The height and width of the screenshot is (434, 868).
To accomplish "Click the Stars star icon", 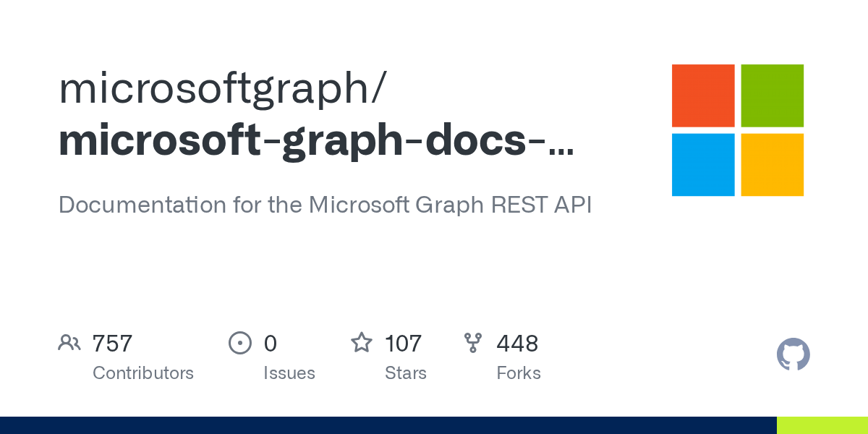I will pos(362,342).
